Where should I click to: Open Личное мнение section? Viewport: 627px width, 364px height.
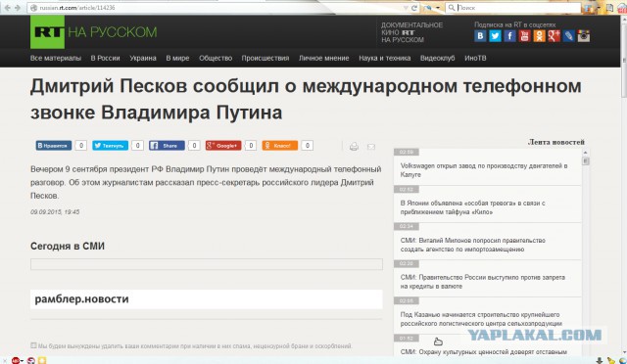[324, 58]
